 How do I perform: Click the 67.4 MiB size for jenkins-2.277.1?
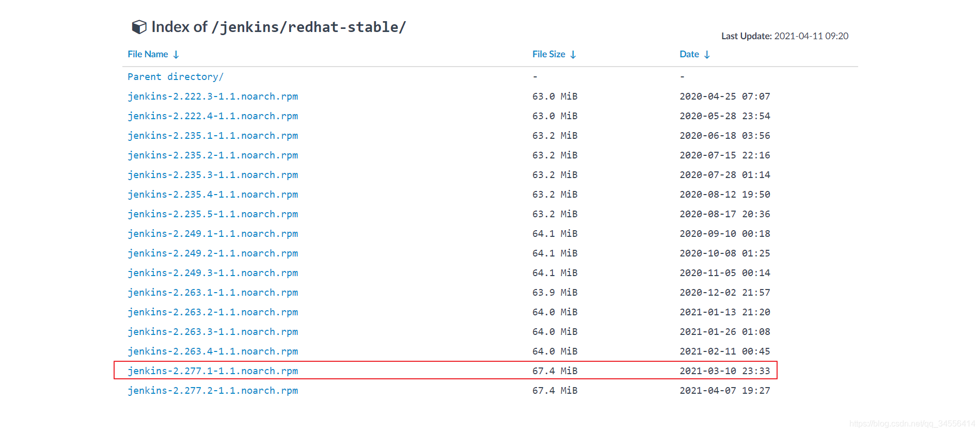pyautogui.click(x=555, y=371)
